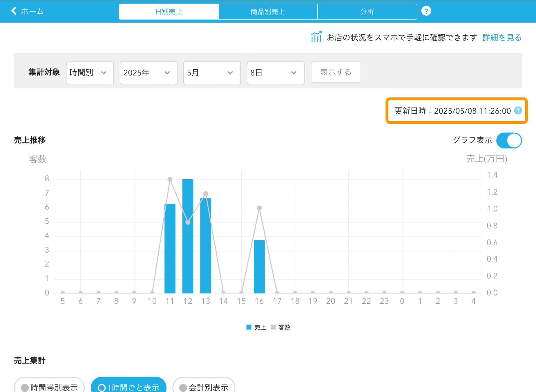Screen dimensions: 536x392
Task: Select the 会計別表示 radio option
Action: [x=204, y=387]
